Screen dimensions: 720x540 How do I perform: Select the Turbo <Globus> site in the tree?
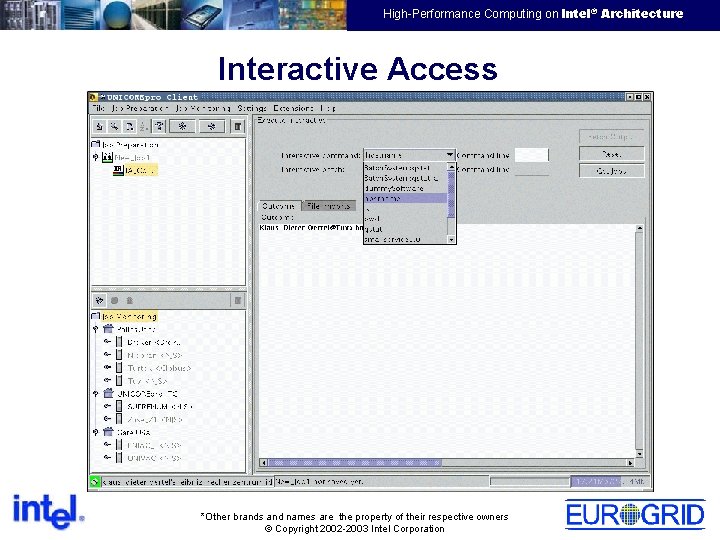(x=159, y=368)
